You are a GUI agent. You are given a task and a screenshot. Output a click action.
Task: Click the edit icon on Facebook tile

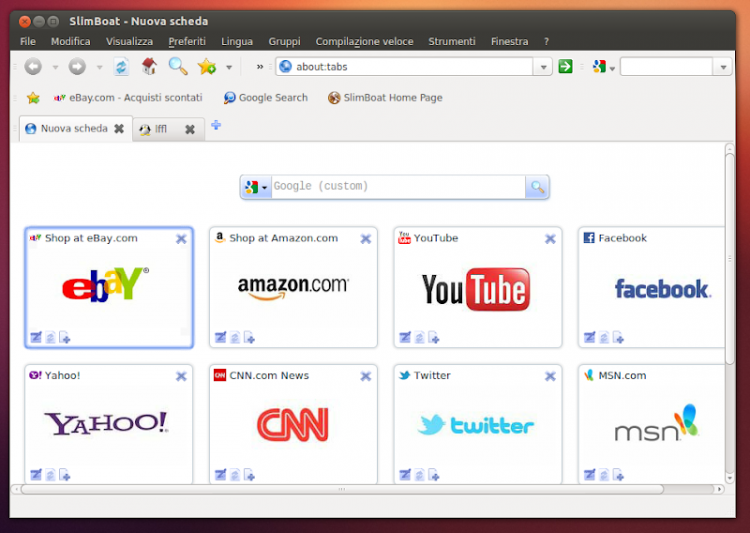(590, 337)
